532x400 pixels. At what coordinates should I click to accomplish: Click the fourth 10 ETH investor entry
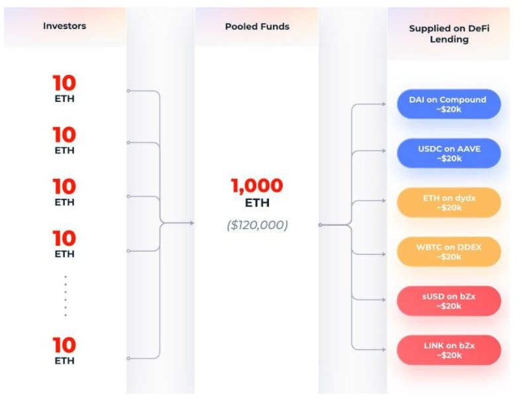[64, 244]
